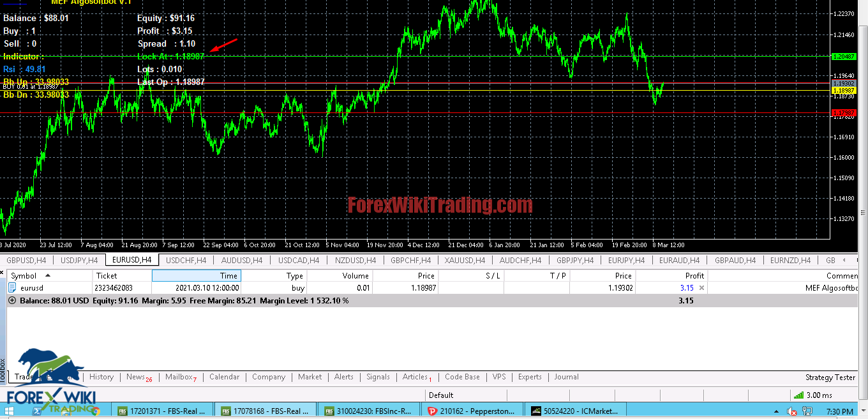Switch to the XAUUSD,H4 chart tab
The height and width of the screenshot is (419, 868).
point(465,261)
